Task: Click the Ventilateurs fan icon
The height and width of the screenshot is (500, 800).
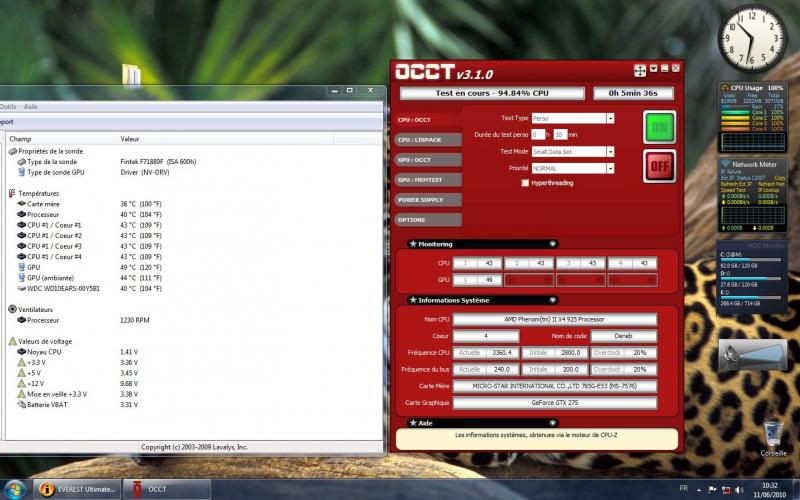Action: click(13, 309)
